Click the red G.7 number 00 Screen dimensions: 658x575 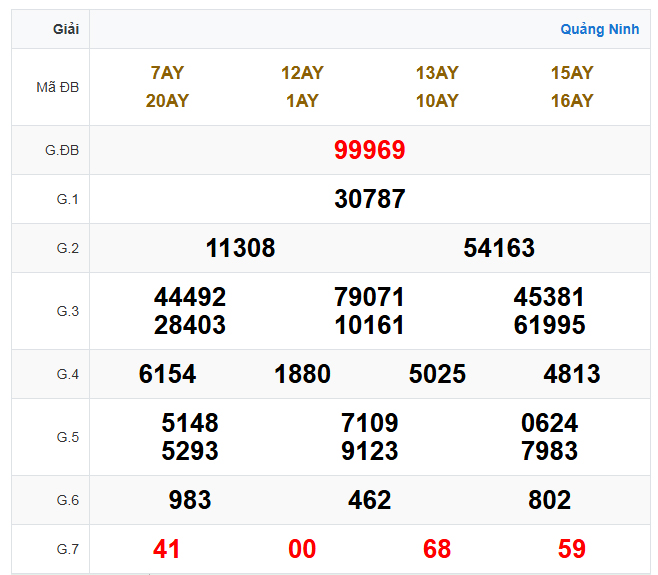[302, 549]
